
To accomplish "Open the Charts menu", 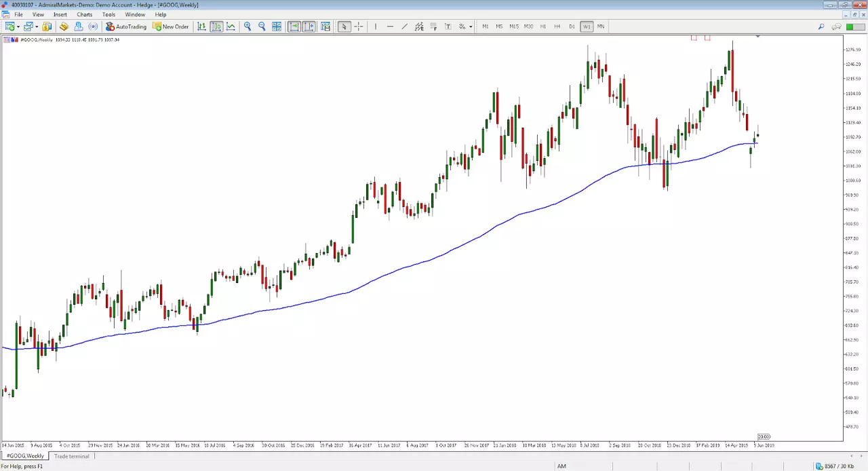I will (85, 14).
